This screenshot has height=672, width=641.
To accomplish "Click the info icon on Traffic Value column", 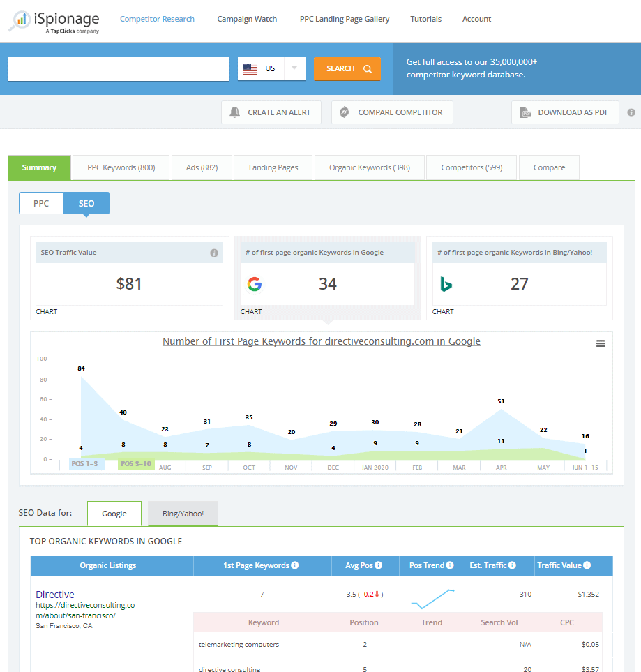I will [587, 565].
